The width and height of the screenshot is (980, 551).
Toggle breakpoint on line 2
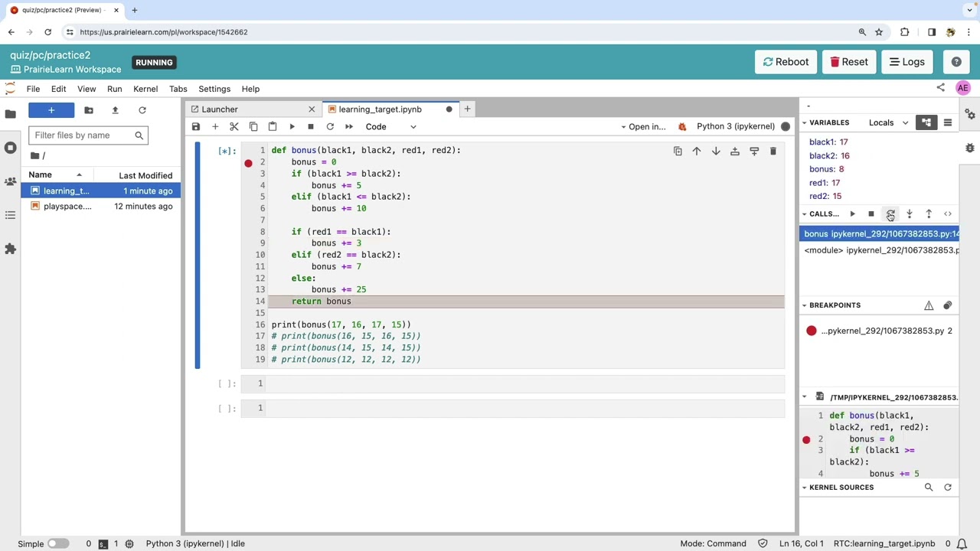pos(248,163)
